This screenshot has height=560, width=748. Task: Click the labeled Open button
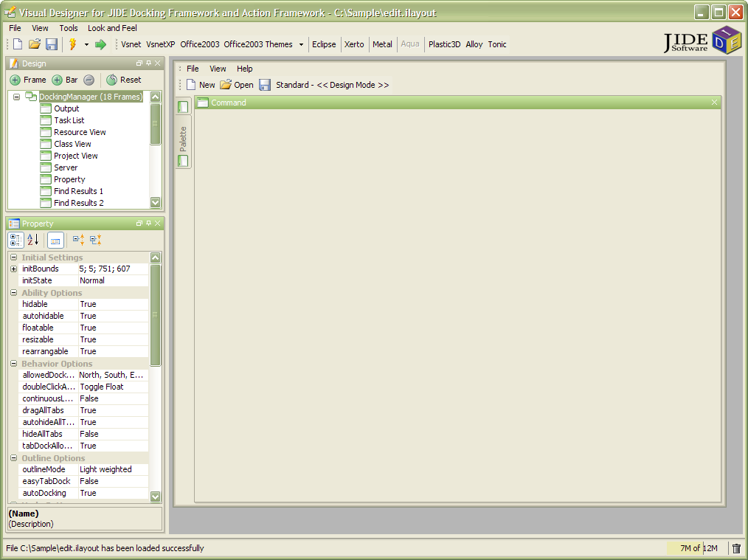click(x=237, y=85)
